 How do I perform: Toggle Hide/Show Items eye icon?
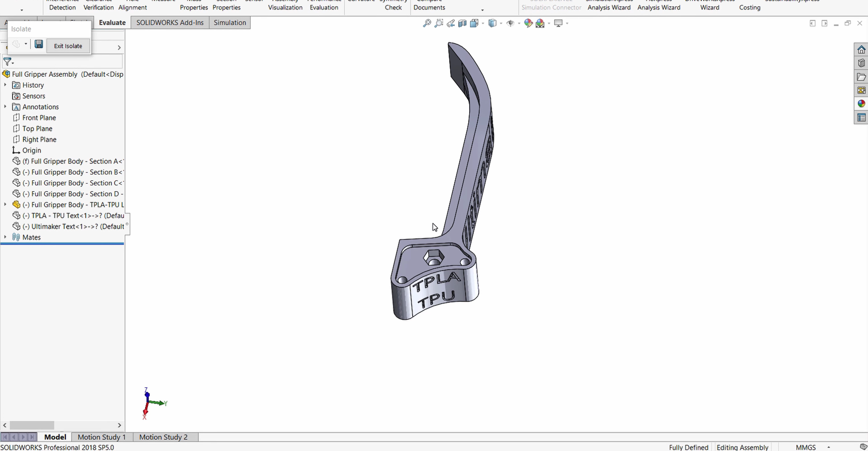click(x=512, y=23)
